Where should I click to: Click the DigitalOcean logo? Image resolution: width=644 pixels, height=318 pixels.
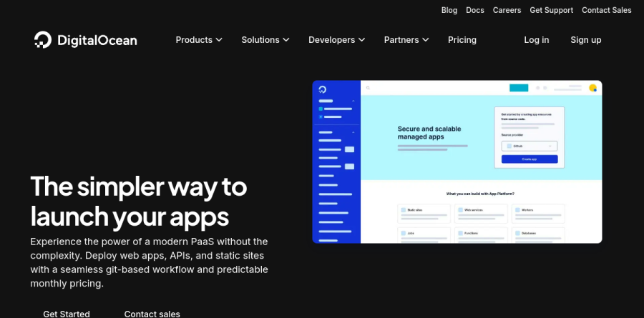point(85,40)
